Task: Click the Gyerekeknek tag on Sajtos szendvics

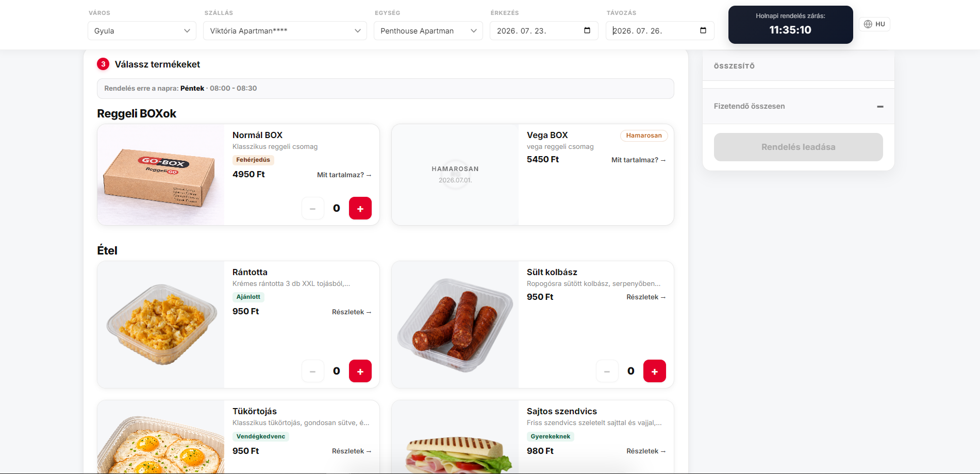Action: [551, 437]
